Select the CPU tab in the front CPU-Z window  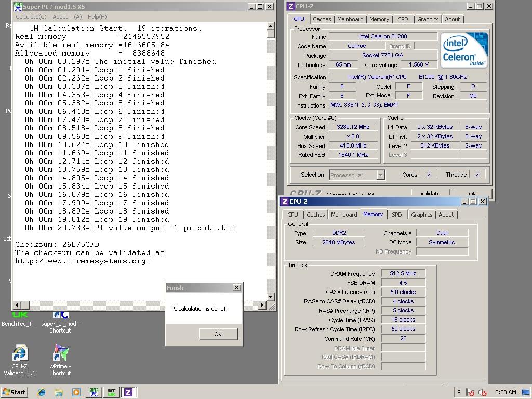coord(292,215)
